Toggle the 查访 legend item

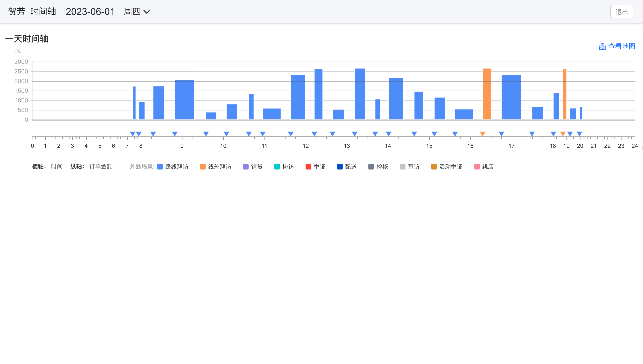click(x=409, y=167)
